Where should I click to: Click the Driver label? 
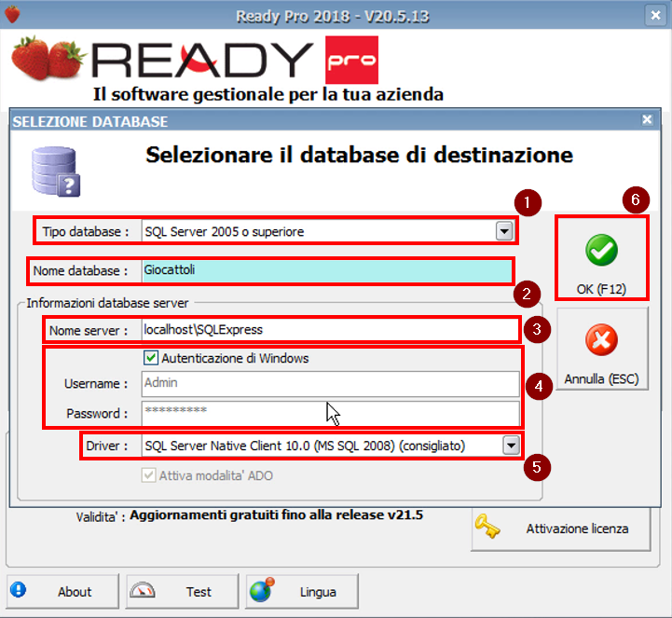pyautogui.click(x=106, y=446)
